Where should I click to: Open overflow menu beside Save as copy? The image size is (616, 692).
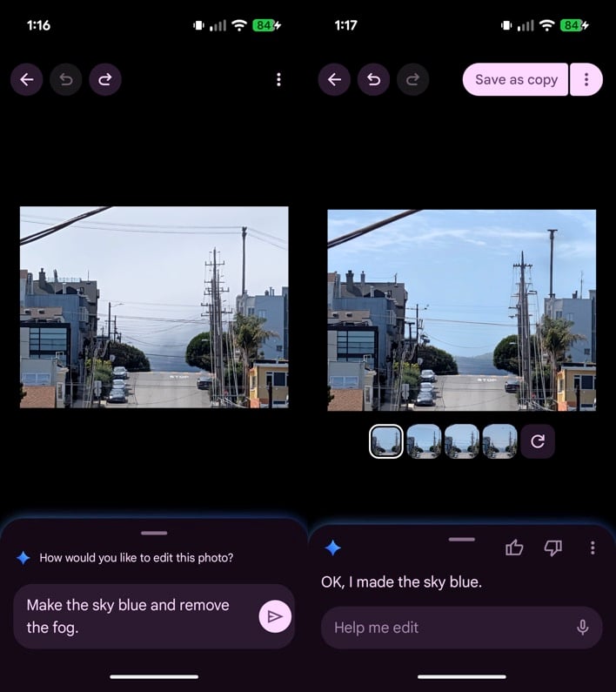(586, 79)
